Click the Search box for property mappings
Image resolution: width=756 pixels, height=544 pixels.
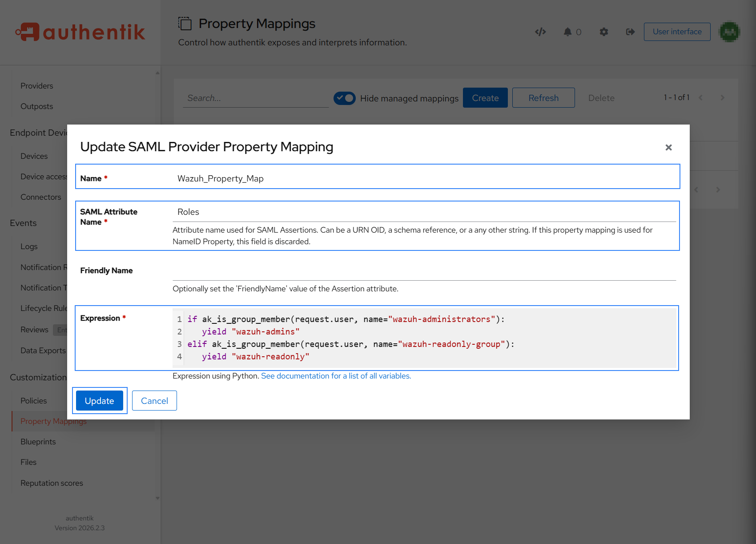(256, 98)
